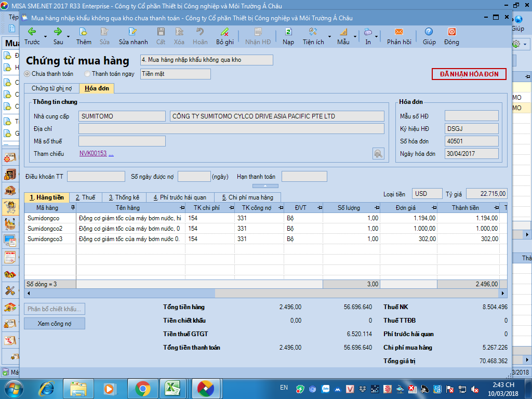Viewport: 532px width, 399px height.
Task: Switch to Chứng từ ghi nợ tab
Action: [51, 88]
